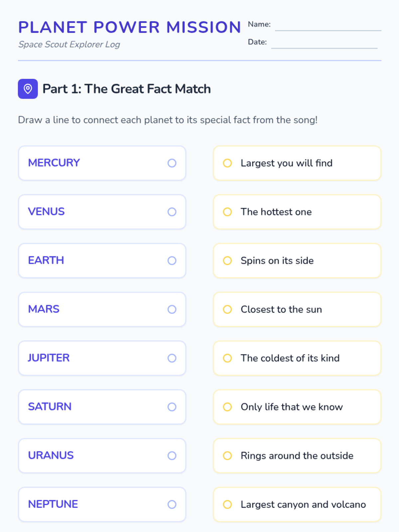Image resolution: width=399 pixels, height=532 pixels.
Task: Select the yellow circle by Closest to the sun
Action: point(227,309)
